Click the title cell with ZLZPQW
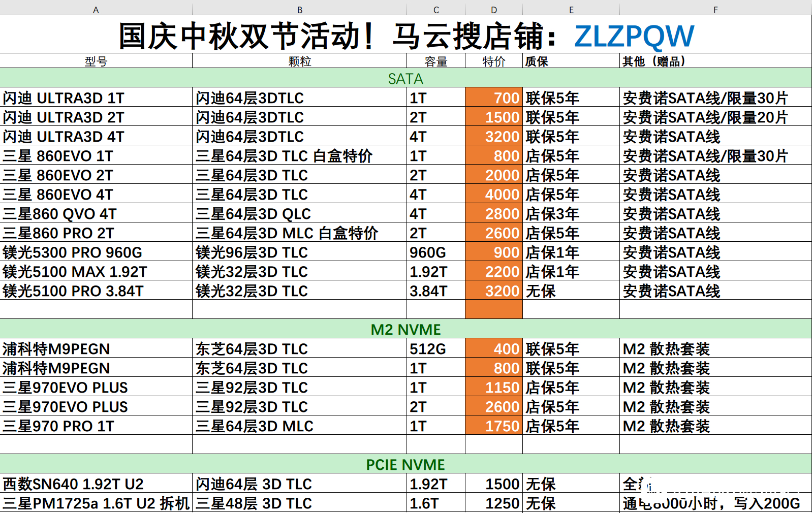The width and height of the screenshot is (812, 513). pyautogui.click(x=406, y=35)
